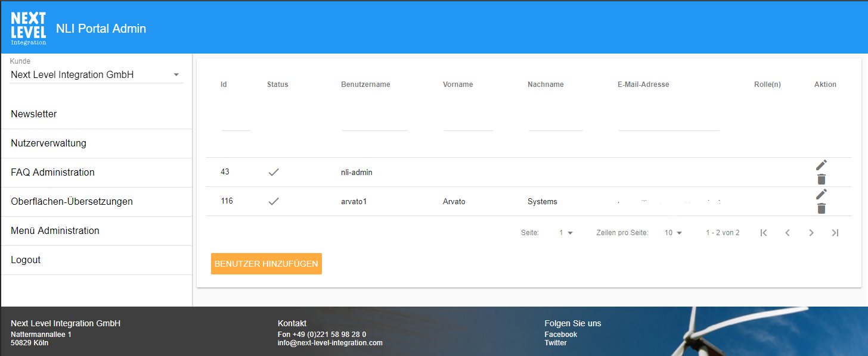Go to previous page via chevron icon
This screenshot has width=868, height=356.
788,233
